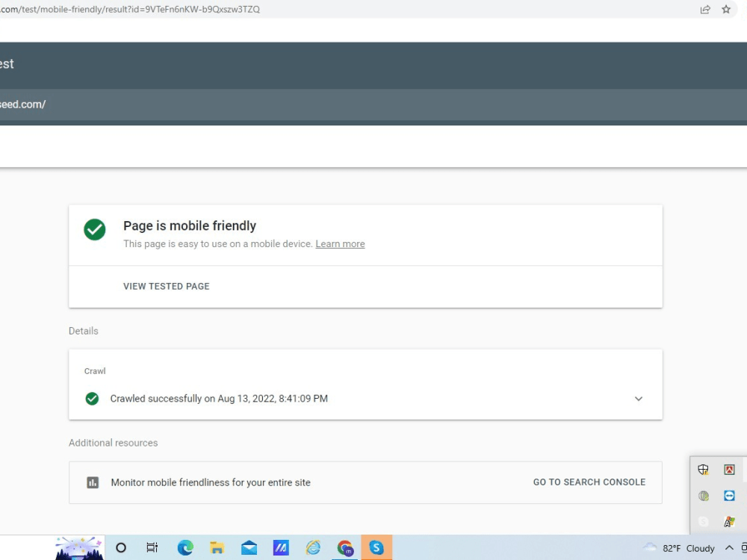Image resolution: width=747 pixels, height=560 pixels.
Task: Click the bar chart icon beside Monitor mobile friendliness
Action: [x=93, y=482]
